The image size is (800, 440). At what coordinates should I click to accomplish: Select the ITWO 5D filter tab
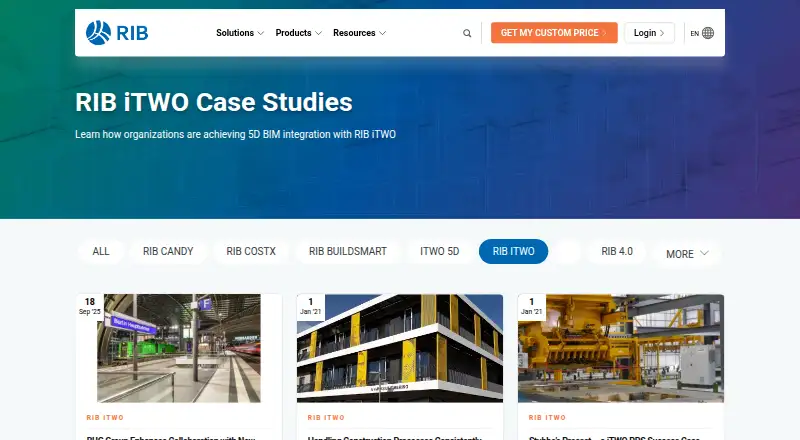(439, 251)
